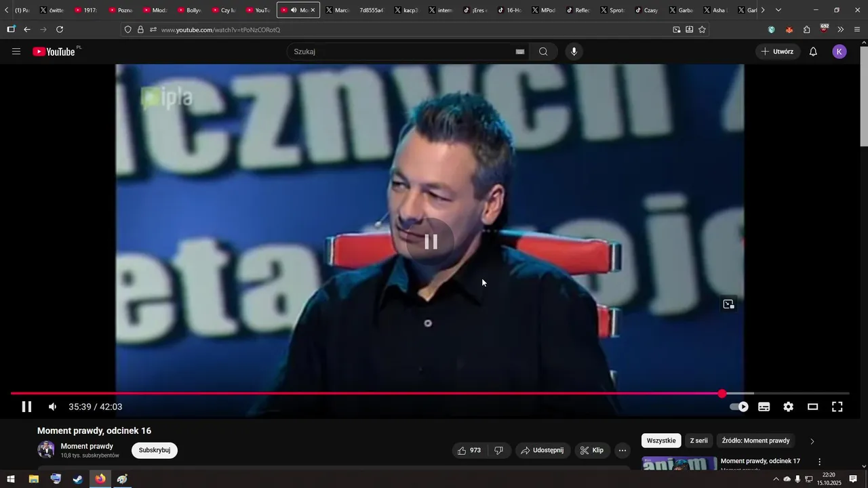Subscribe with the Subskrybuj button
The image size is (868, 488).
[155, 450]
